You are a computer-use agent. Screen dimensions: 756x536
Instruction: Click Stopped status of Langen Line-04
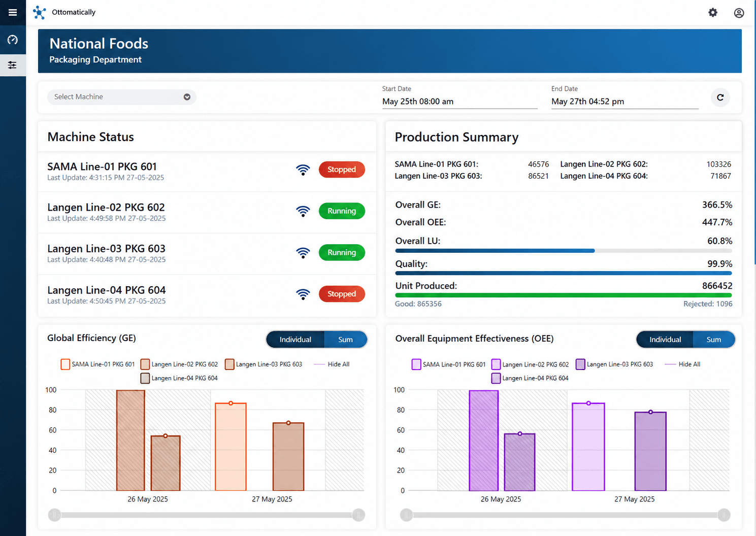coord(342,294)
